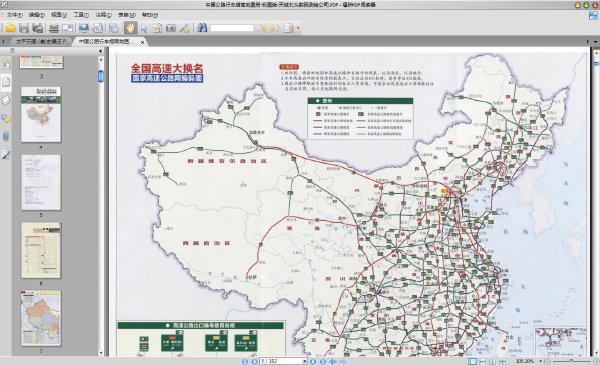Click the zoom slider handle
Viewport: 600px width, 366px height.
pos(571,361)
